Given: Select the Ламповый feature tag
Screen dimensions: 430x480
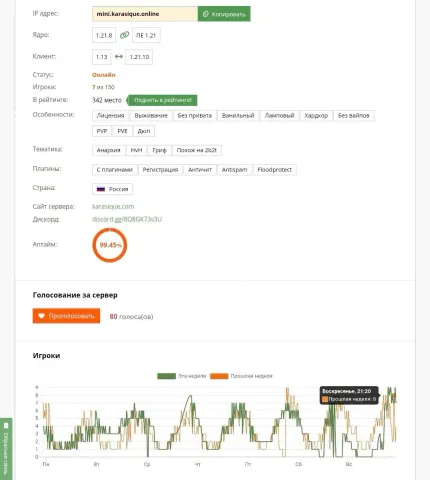Looking at the screenshot, I should coord(279,116).
